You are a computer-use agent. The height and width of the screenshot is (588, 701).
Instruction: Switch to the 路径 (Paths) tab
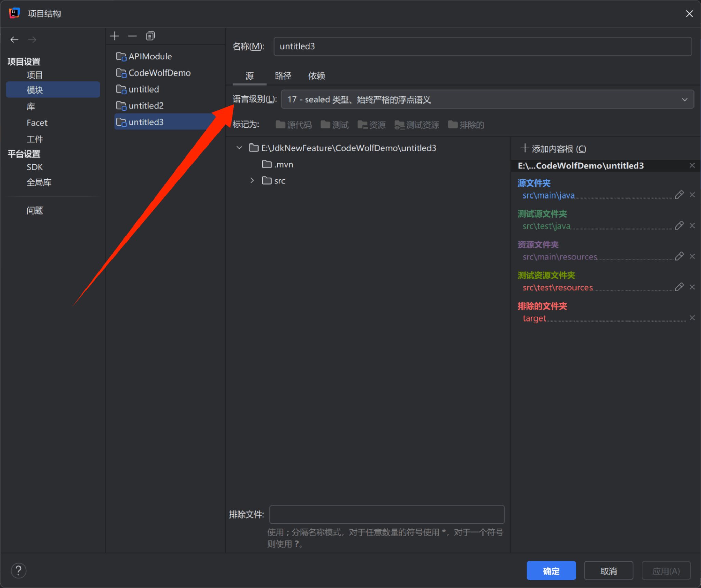(283, 76)
